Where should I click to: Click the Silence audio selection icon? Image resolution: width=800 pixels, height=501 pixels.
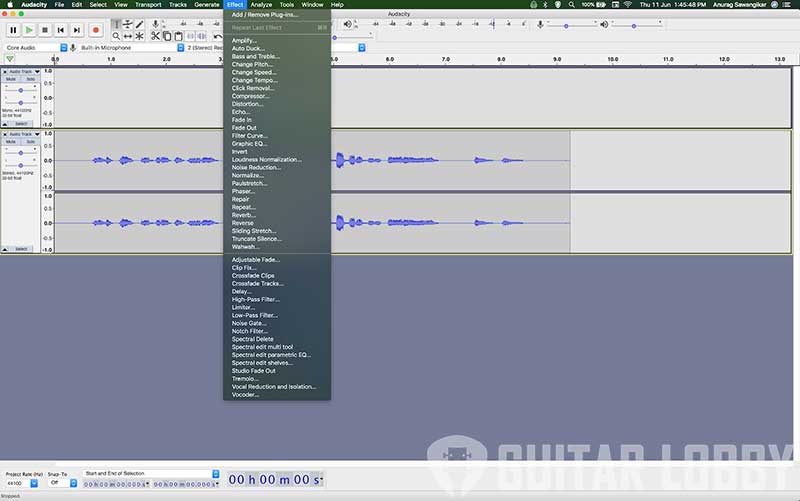202,36
